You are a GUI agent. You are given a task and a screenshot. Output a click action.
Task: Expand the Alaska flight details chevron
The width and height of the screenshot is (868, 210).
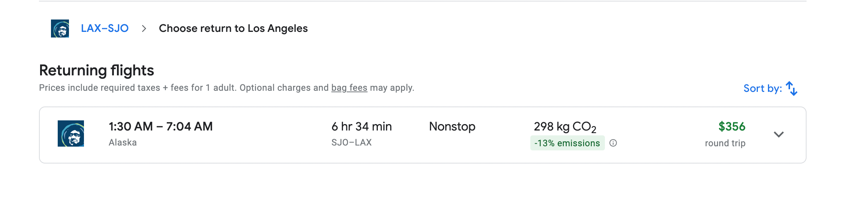tap(778, 134)
